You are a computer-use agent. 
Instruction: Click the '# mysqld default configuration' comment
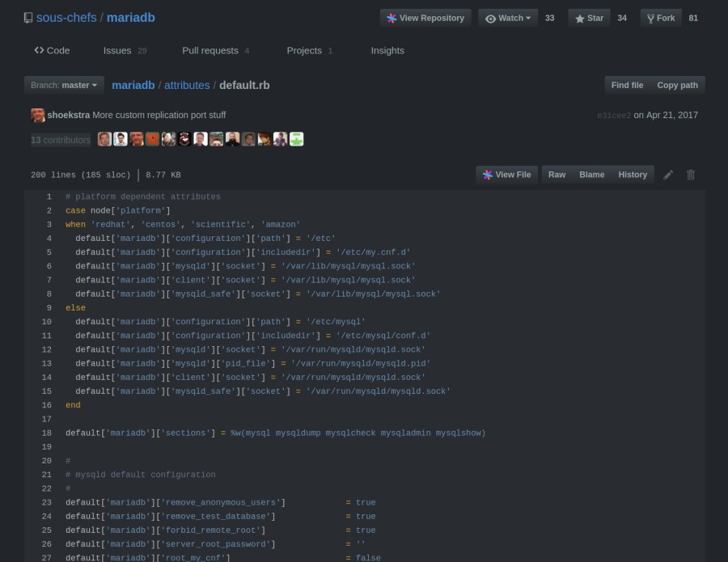click(141, 475)
